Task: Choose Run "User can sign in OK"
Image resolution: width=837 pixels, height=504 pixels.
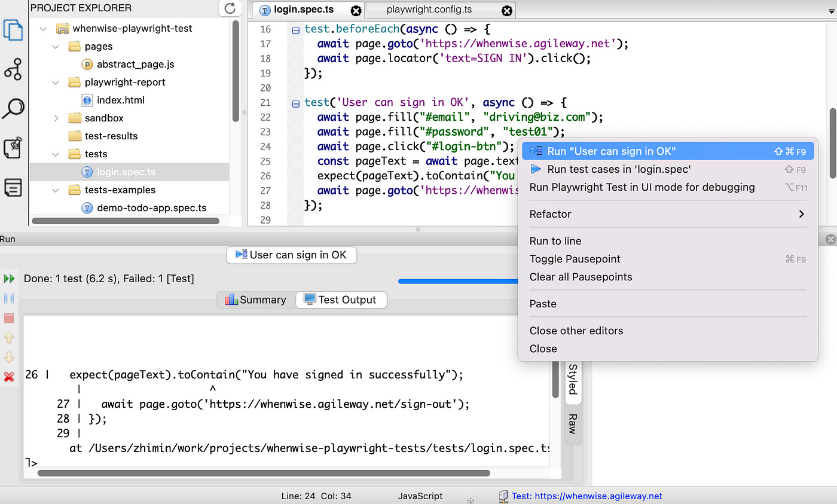Action: (668, 151)
